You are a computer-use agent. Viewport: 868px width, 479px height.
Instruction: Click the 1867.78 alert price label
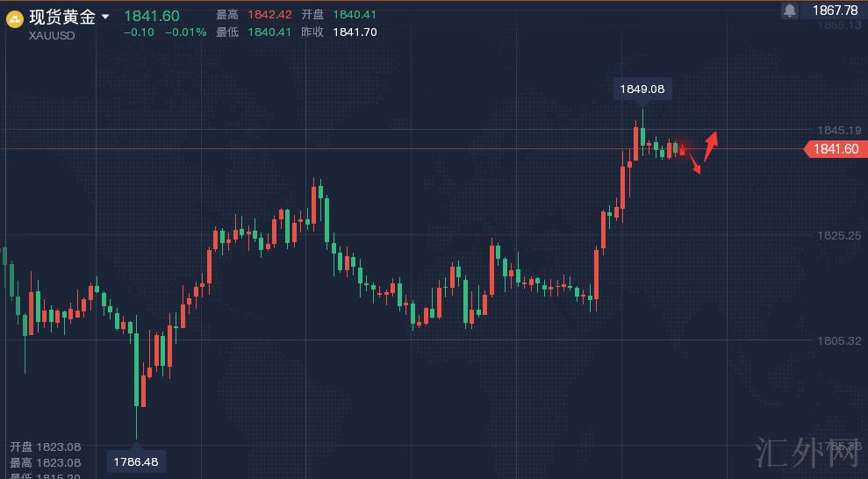[x=835, y=11]
